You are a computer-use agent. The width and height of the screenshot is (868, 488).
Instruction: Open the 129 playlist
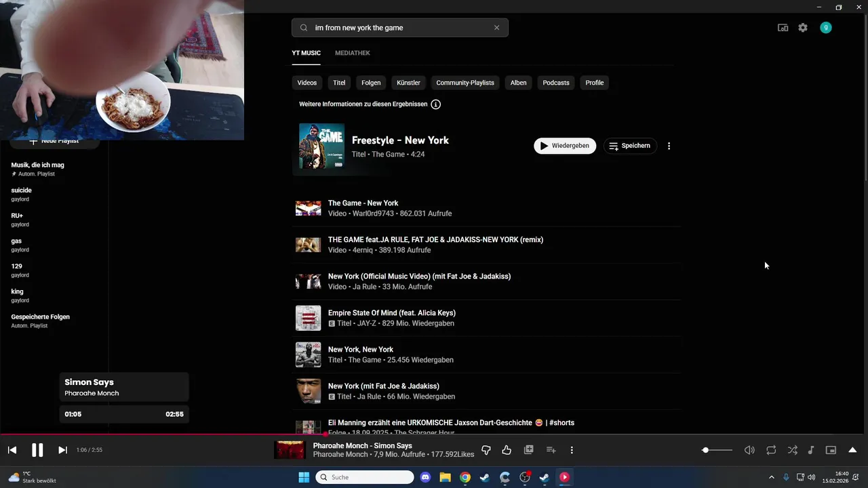[x=54, y=270]
